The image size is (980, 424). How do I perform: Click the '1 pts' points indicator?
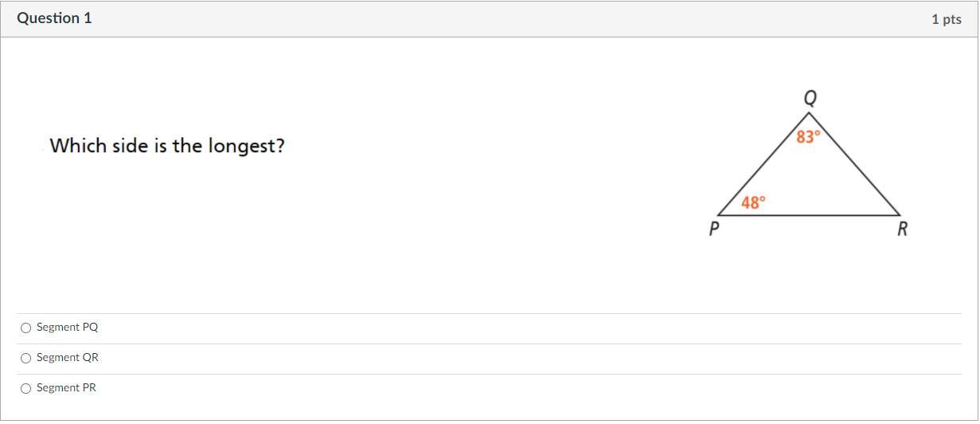pyautogui.click(x=946, y=19)
